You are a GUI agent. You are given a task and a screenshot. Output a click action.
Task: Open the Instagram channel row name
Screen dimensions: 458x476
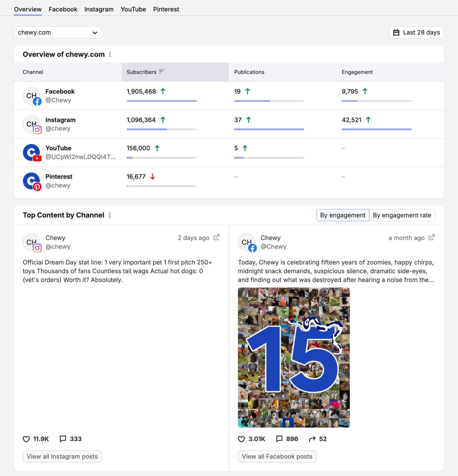(x=60, y=120)
